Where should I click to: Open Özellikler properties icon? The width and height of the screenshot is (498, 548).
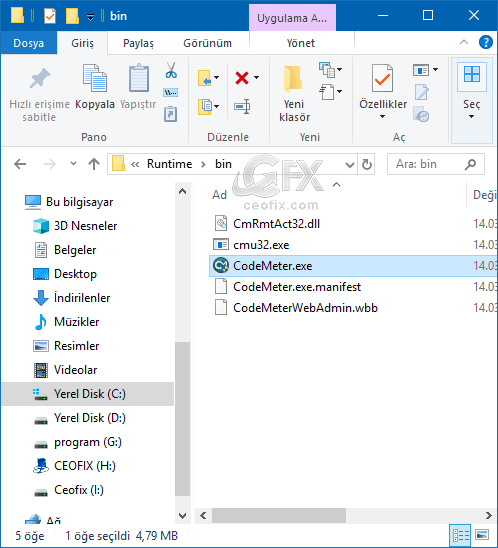(382, 78)
